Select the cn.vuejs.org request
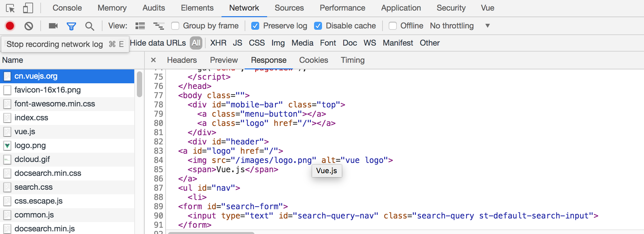644x234 pixels. (x=67, y=76)
